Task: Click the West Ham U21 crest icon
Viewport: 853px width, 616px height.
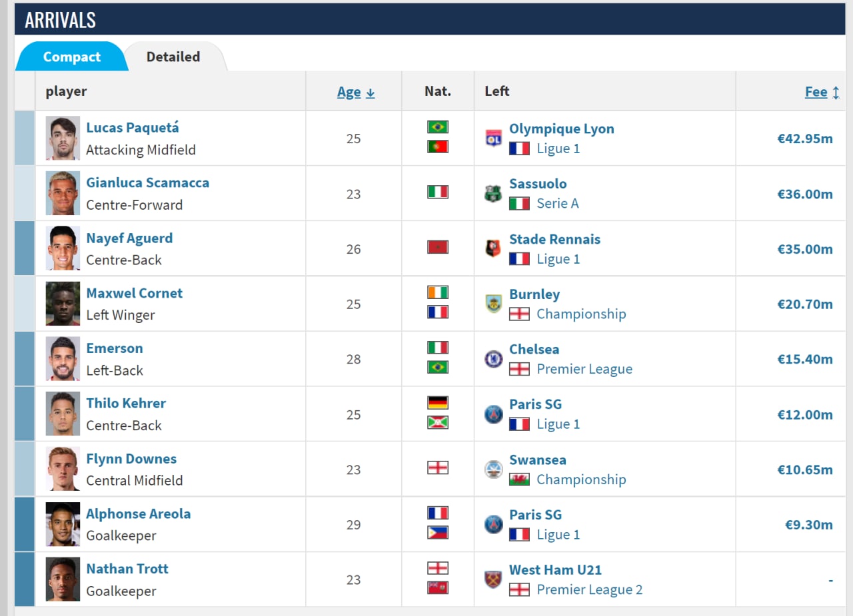Action: [x=493, y=579]
